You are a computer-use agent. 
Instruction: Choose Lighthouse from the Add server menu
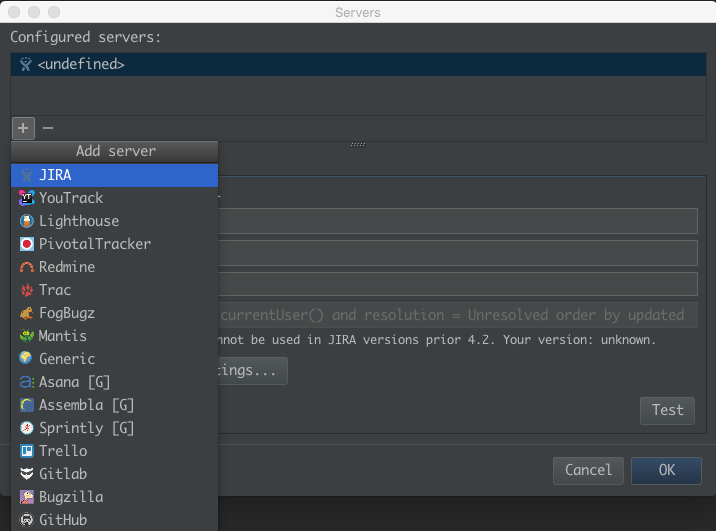[x=114, y=221]
